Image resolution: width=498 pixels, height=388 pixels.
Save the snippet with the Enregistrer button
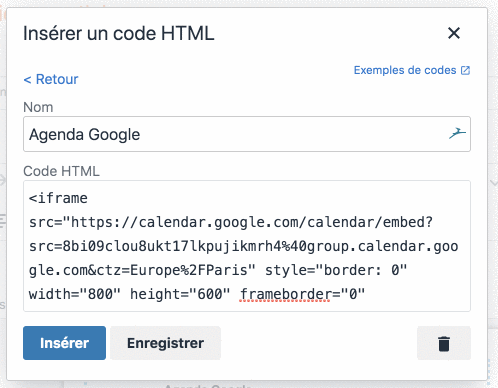(x=165, y=343)
